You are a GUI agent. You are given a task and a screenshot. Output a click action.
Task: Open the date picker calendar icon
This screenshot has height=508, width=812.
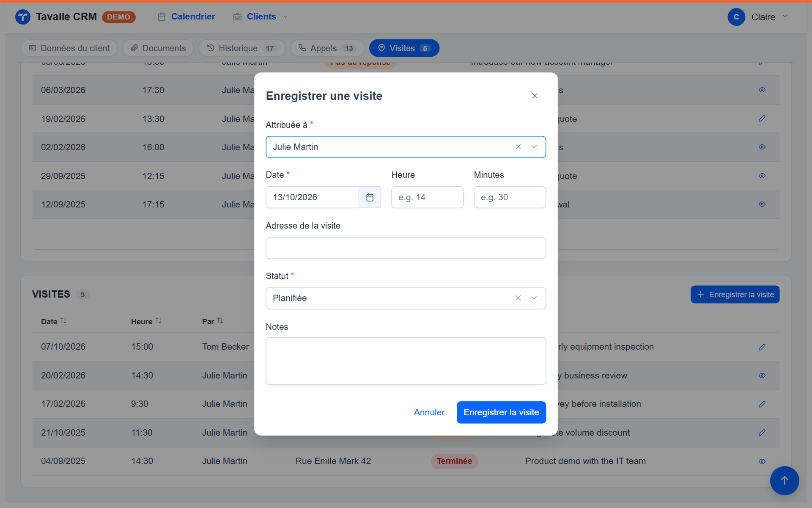tap(370, 197)
